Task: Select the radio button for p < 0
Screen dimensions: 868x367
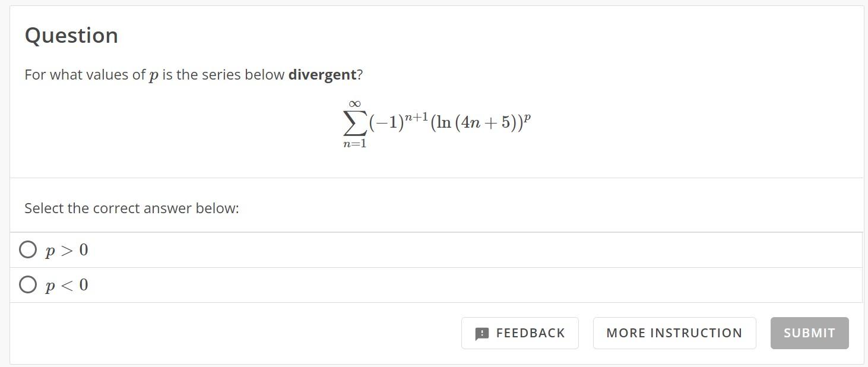Action: click(x=28, y=284)
